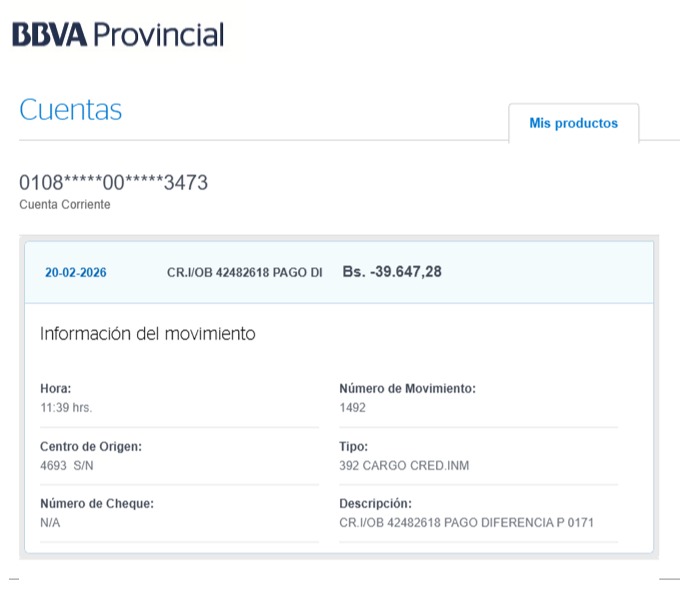Click the movement number 1492
This screenshot has height=598, width=681.
pyautogui.click(x=353, y=407)
